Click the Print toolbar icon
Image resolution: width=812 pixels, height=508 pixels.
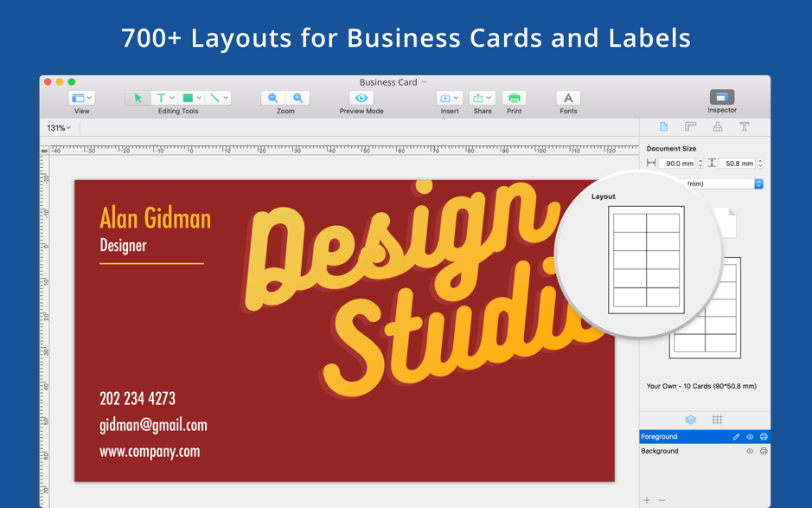[x=514, y=98]
